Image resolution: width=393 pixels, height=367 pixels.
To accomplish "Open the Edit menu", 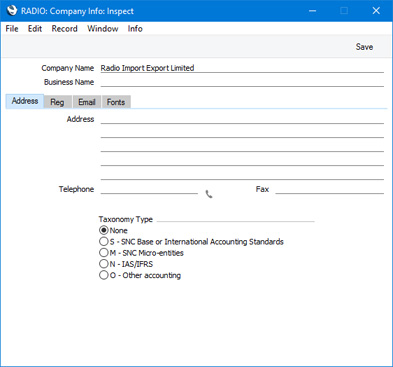I will 35,29.
